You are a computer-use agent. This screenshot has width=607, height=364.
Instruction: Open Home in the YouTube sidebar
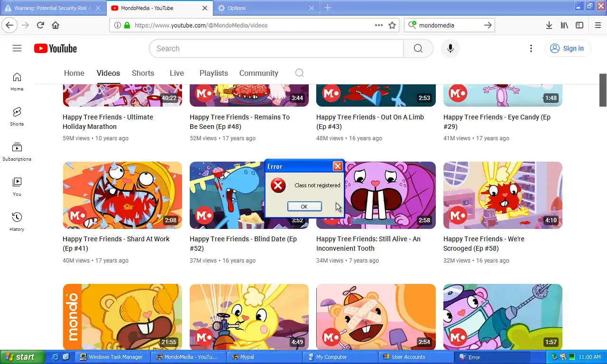pyautogui.click(x=17, y=82)
